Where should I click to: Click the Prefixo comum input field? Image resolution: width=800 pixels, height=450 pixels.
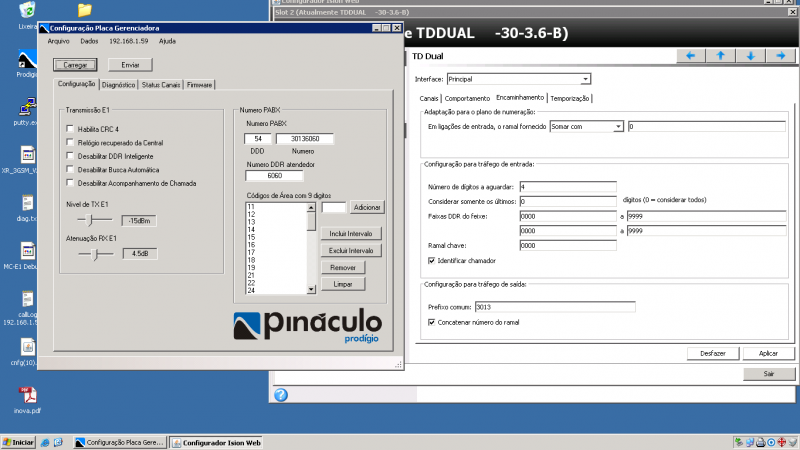[x=554, y=307]
